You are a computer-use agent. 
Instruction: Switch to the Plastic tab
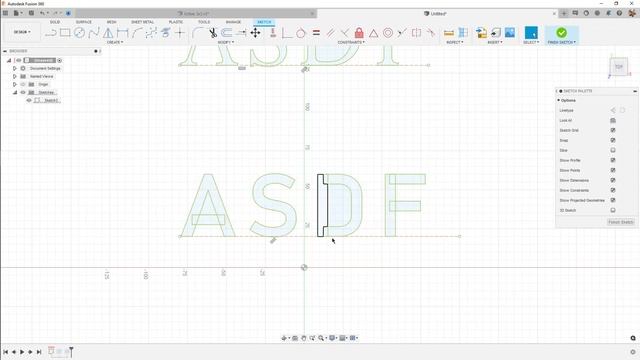pyautogui.click(x=176, y=22)
